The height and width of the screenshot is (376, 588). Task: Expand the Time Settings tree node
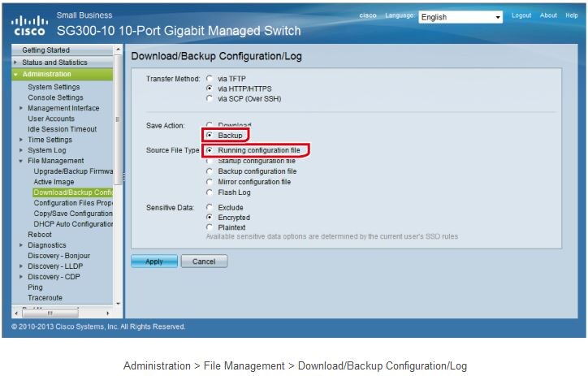pos(21,140)
